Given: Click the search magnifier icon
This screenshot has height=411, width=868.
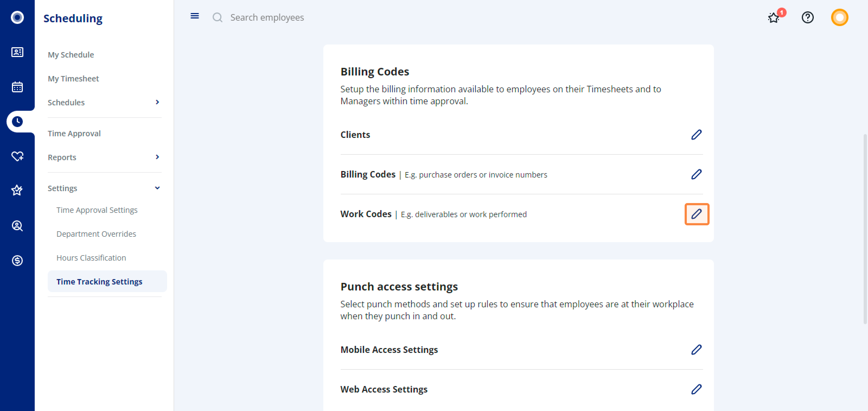Looking at the screenshot, I should 218,17.
